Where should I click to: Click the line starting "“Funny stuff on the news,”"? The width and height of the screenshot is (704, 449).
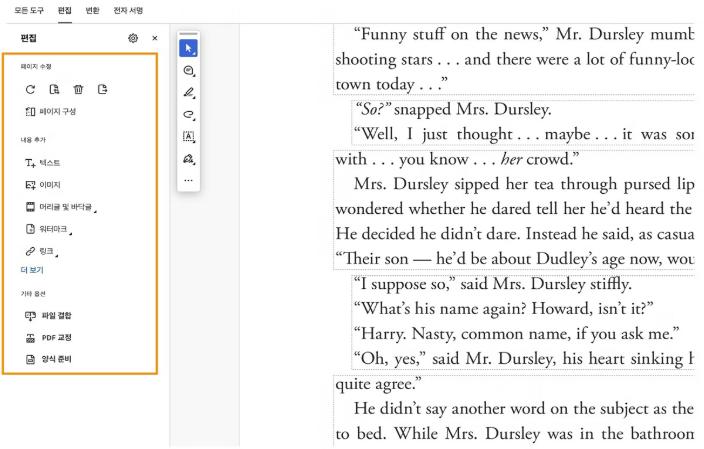tap(524, 35)
